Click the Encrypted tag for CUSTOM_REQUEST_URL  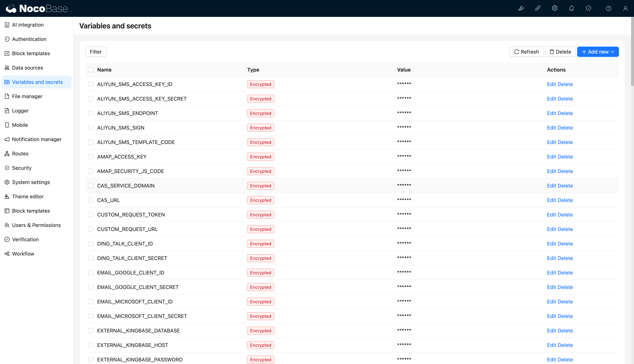(260, 229)
